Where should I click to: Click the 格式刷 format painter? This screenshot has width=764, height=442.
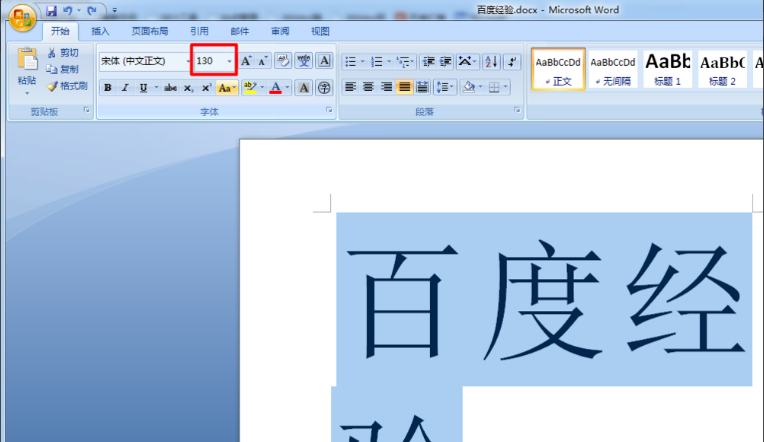click(x=67, y=86)
